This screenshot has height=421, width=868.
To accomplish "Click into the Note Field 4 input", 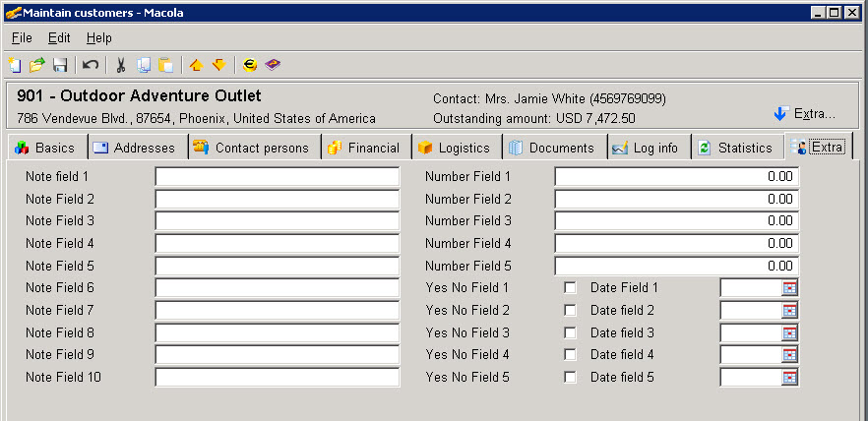I will coord(277,243).
